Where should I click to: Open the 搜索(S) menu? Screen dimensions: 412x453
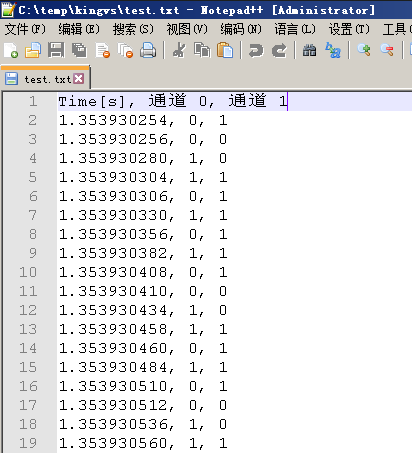133,29
